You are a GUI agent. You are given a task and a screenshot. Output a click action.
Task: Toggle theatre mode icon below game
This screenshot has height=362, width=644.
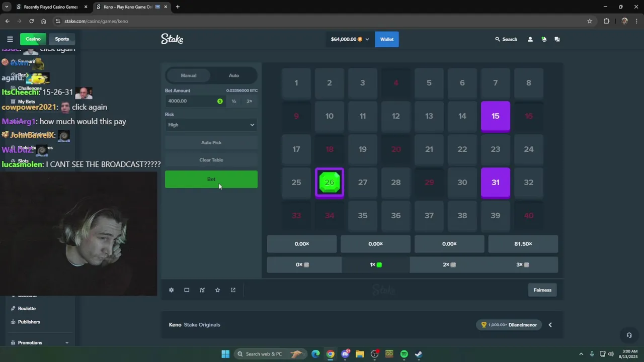tap(187, 290)
